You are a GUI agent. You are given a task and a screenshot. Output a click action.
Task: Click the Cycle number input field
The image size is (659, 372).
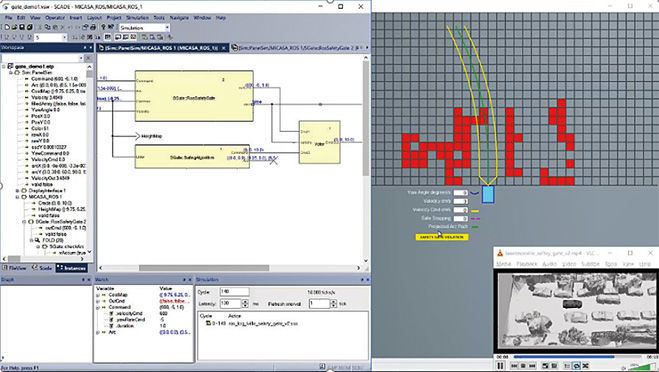click(235, 292)
